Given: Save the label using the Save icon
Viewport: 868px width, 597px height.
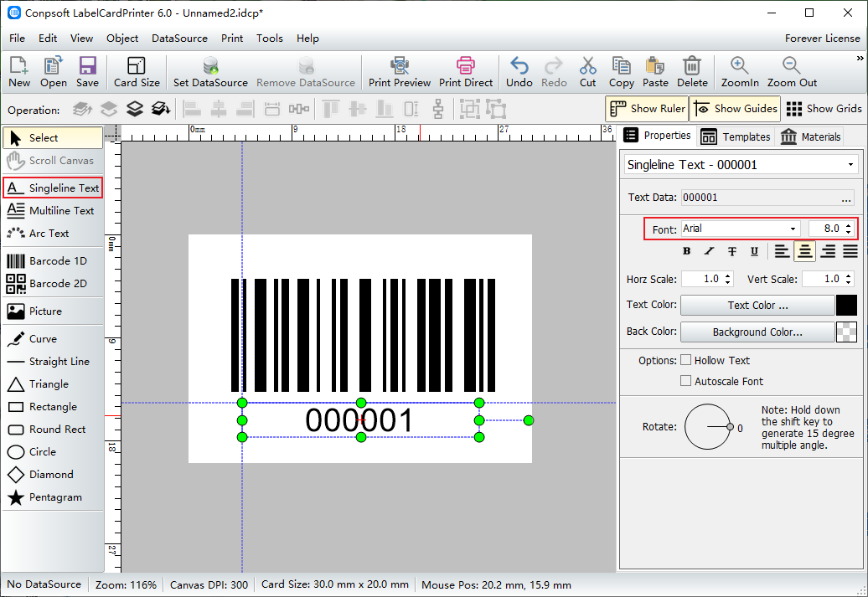Looking at the screenshot, I should pos(87,72).
